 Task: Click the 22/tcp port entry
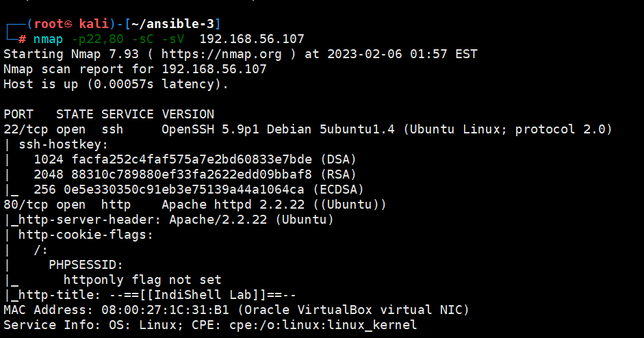pos(23,129)
